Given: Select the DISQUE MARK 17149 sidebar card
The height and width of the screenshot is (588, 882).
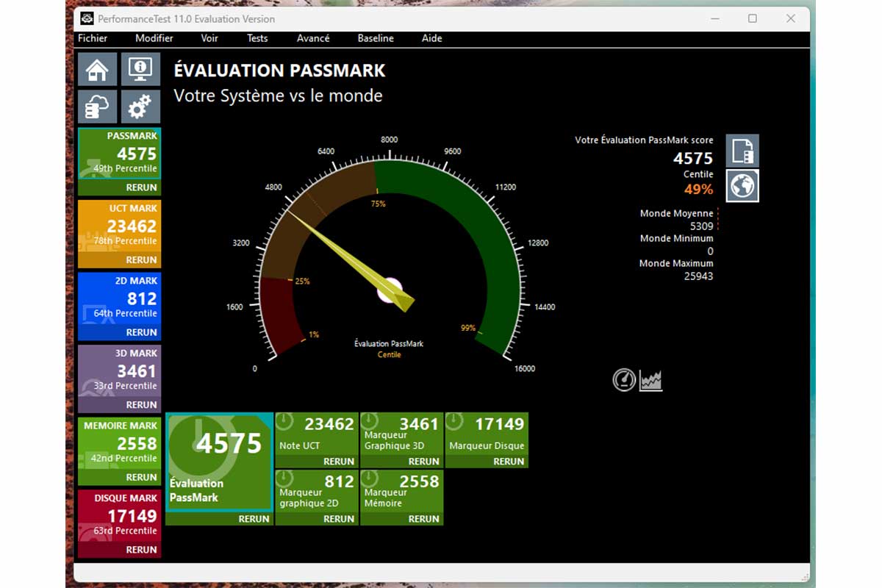Looking at the screenshot, I should pyautogui.click(x=119, y=516).
